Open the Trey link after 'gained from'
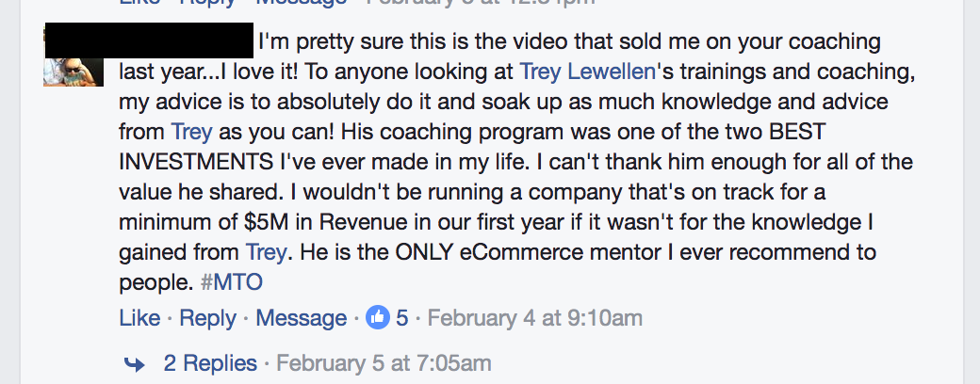 tap(266, 253)
